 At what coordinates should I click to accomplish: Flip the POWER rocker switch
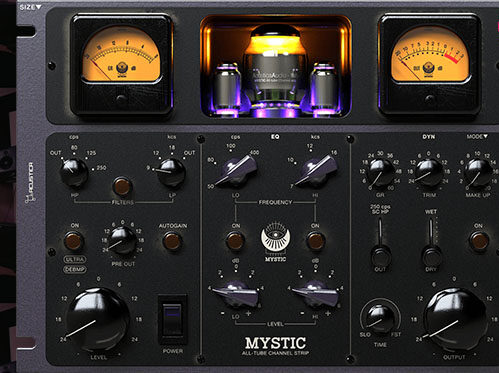coord(173,319)
